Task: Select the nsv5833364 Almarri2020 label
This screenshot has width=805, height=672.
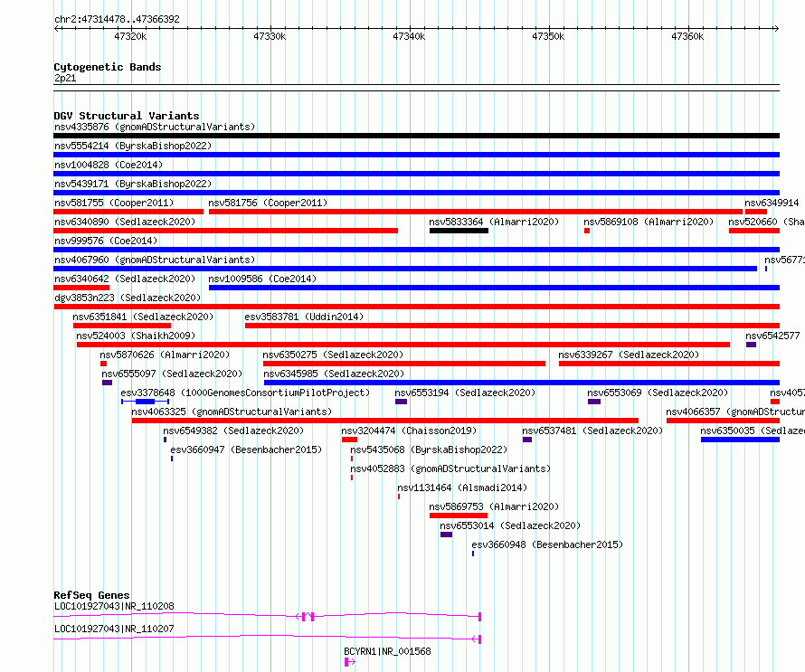Action: 494,222
